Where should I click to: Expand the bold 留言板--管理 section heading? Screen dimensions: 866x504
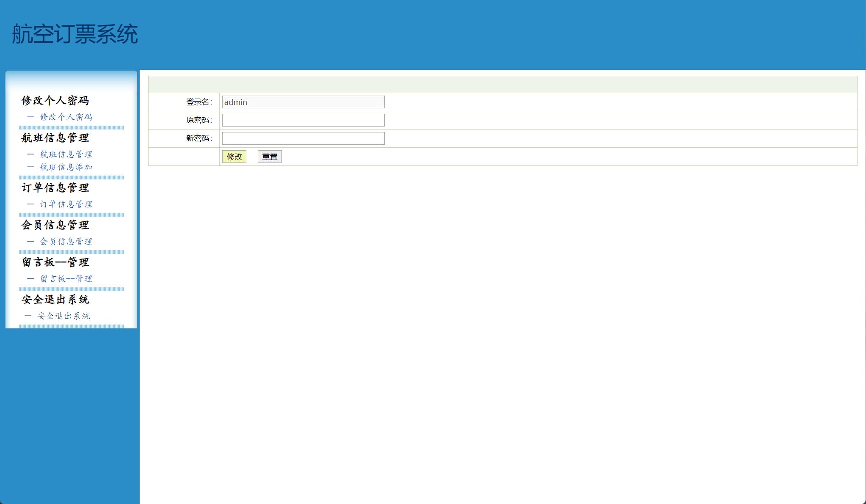(55, 262)
